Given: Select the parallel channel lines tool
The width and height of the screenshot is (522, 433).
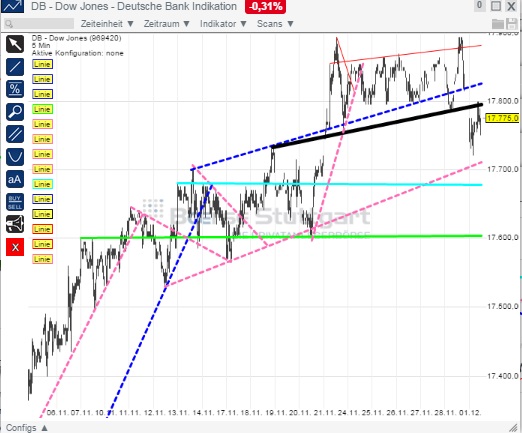Looking at the screenshot, I should point(15,134).
